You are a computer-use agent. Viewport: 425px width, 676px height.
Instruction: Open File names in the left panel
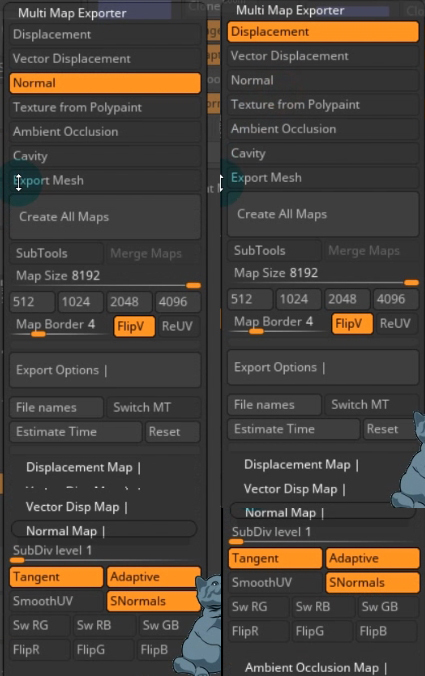56,407
